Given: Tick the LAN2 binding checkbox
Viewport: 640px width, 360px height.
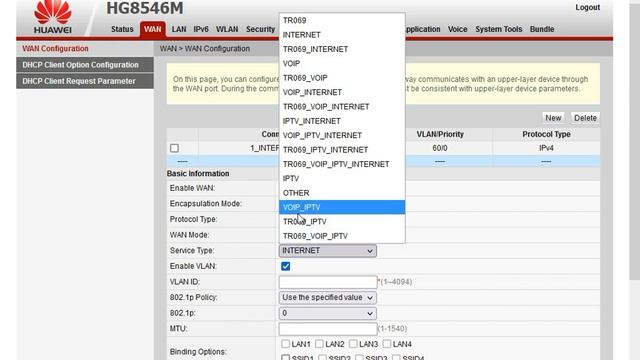Looking at the screenshot, I should pos(320,344).
